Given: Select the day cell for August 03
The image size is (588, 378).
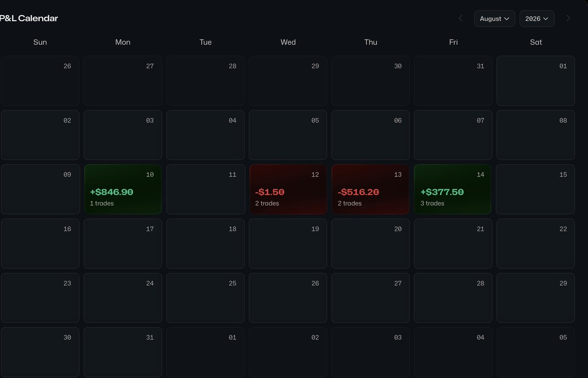Looking at the screenshot, I should coord(123,135).
